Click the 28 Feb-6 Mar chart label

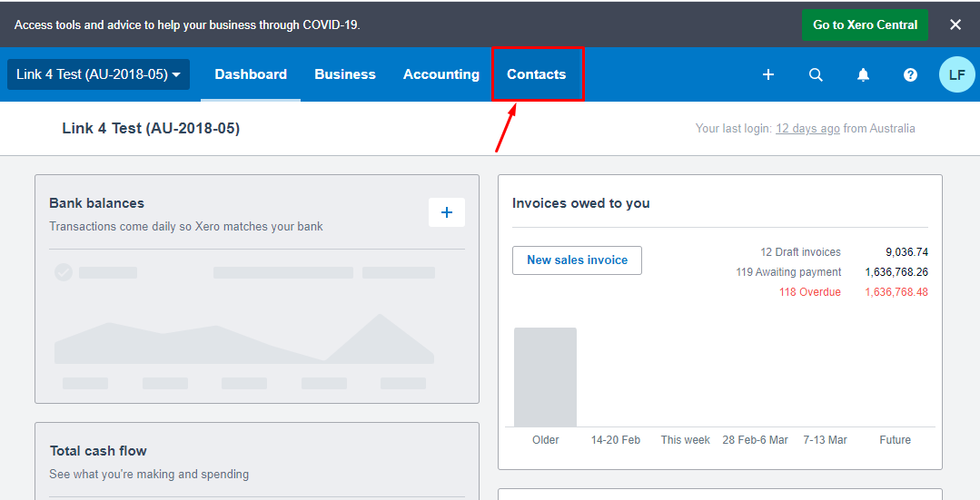755,440
